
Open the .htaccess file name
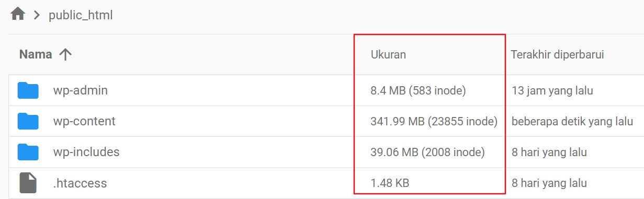pos(80,183)
